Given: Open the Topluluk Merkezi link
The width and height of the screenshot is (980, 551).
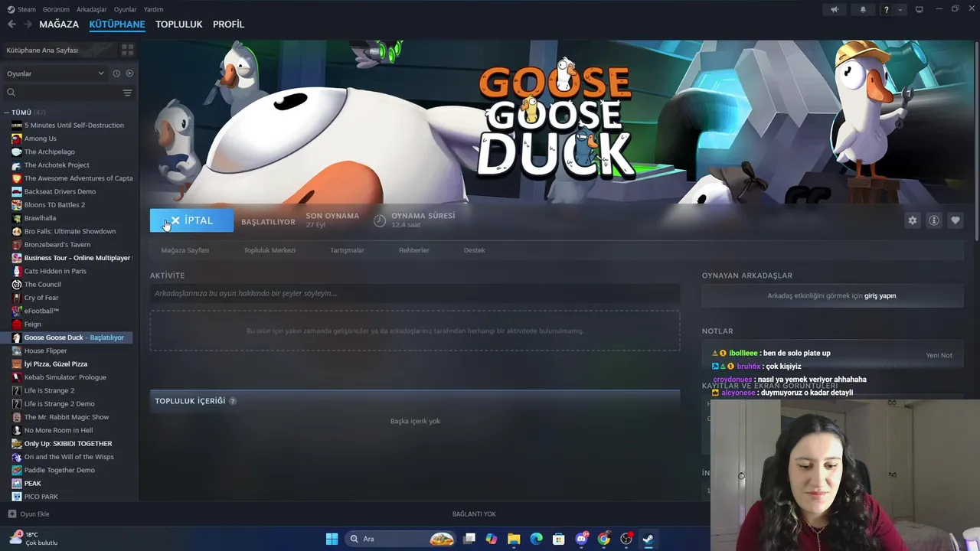Looking at the screenshot, I should (x=269, y=250).
